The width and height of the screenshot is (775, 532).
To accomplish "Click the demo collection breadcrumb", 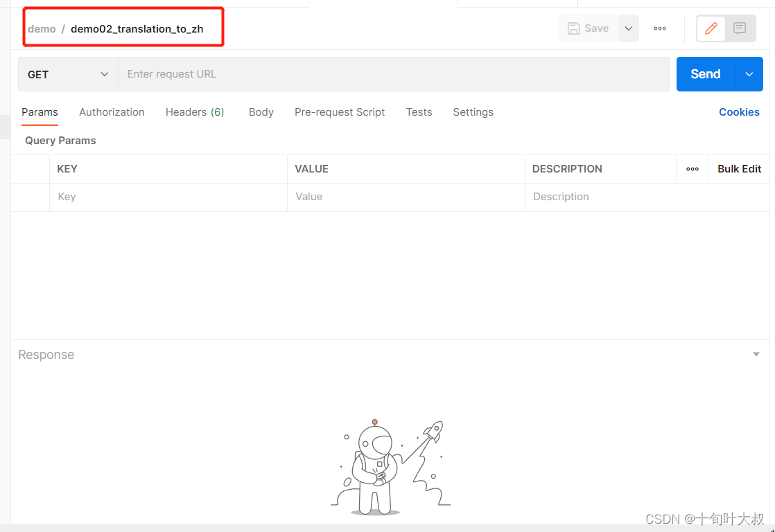I will (42, 29).
